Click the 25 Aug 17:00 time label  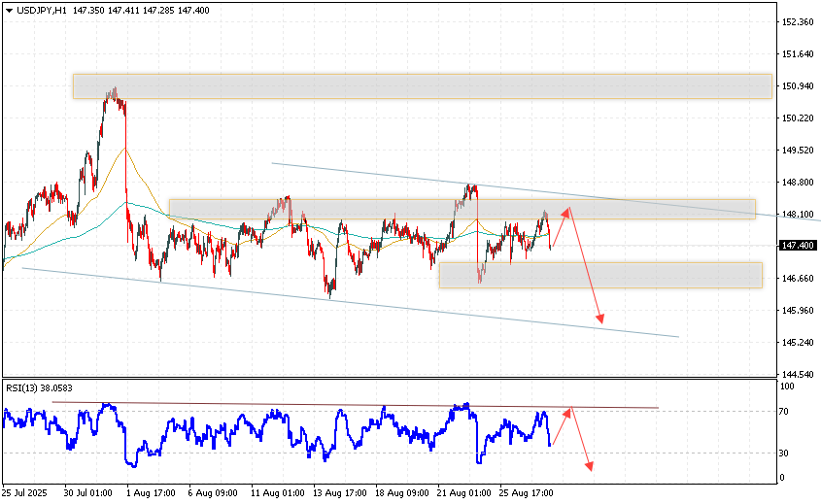(x=526, y=493)
